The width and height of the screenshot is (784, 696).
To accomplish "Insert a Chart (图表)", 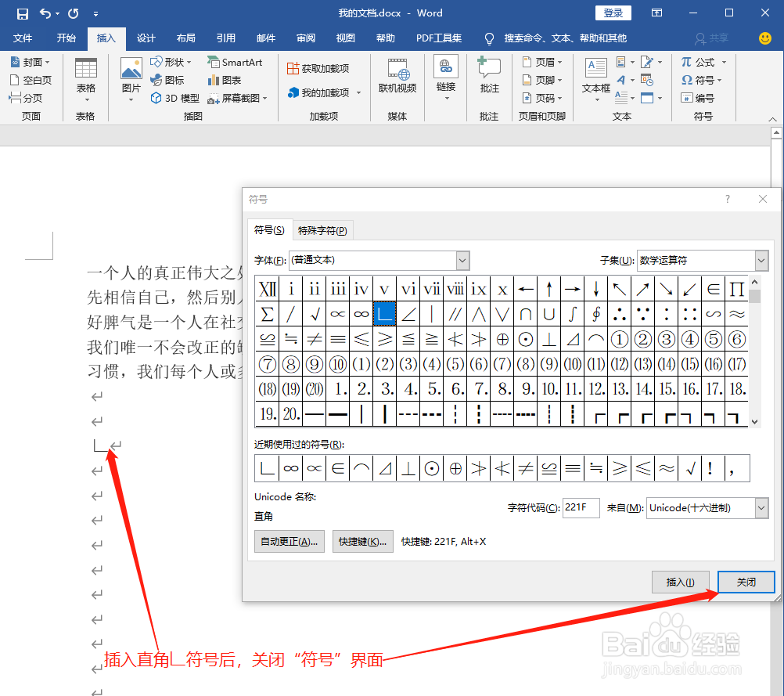I will [x=225, y=80].
